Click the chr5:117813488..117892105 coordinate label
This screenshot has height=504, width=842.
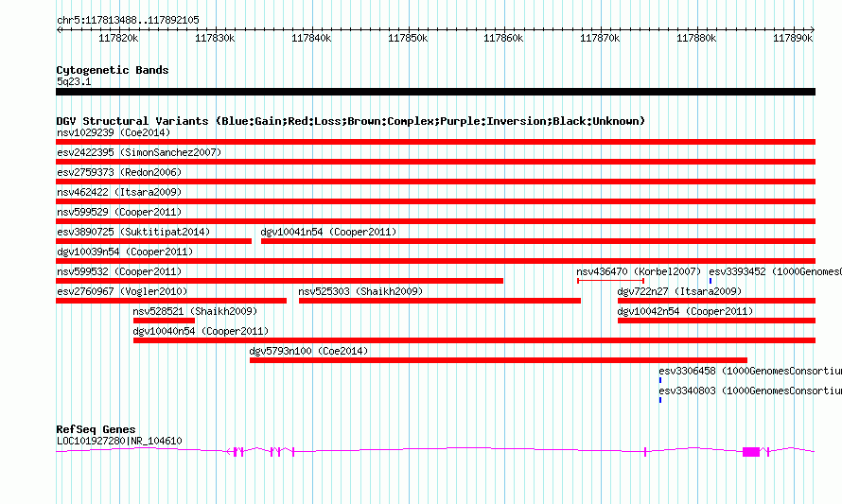tap(128, 20)
